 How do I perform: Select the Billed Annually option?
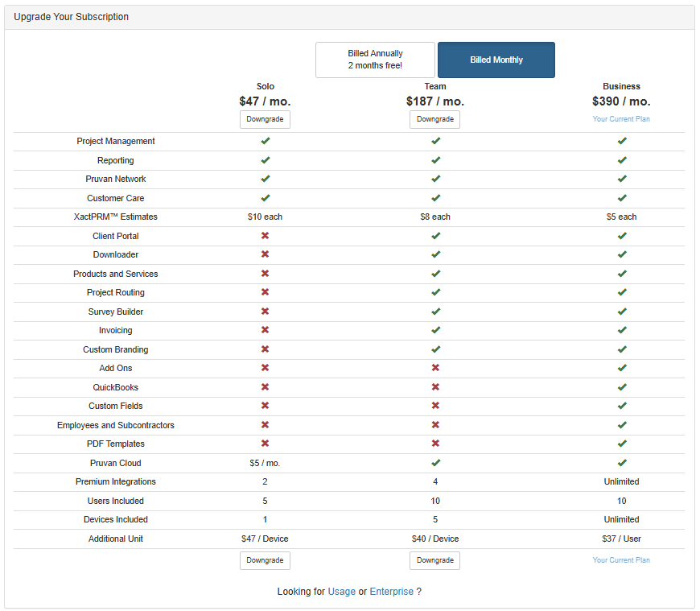click(x=375, y=60)
